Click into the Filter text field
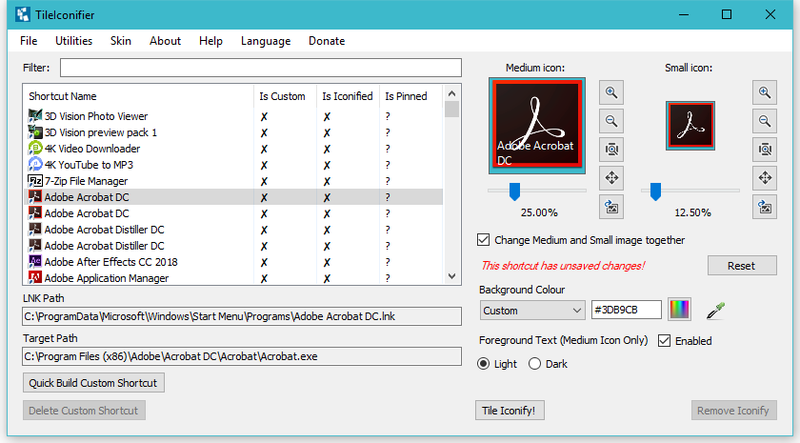The image size is (800, 443). click(x=261, y=67)
